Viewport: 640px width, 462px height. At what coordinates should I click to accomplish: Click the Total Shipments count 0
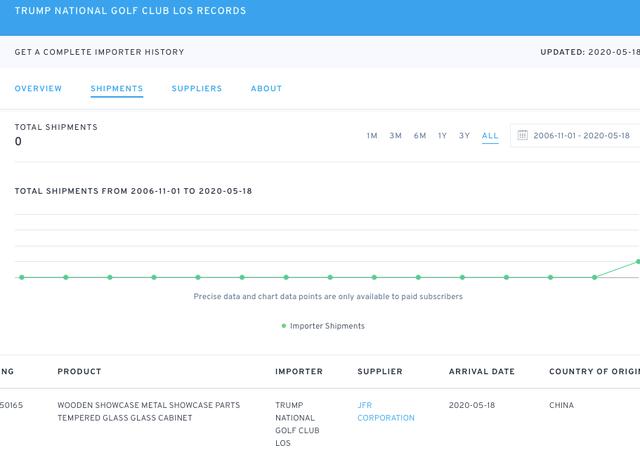(x=18, y=141)
